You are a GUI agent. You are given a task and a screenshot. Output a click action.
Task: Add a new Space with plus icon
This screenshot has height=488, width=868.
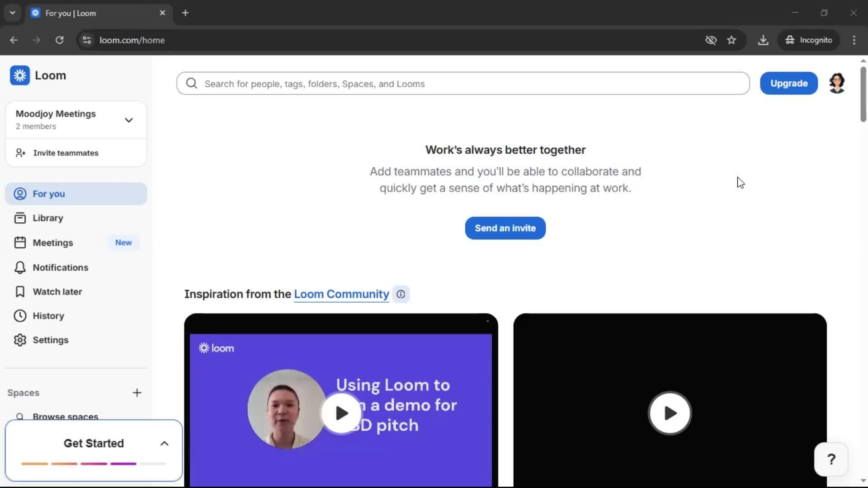(137, 393)
